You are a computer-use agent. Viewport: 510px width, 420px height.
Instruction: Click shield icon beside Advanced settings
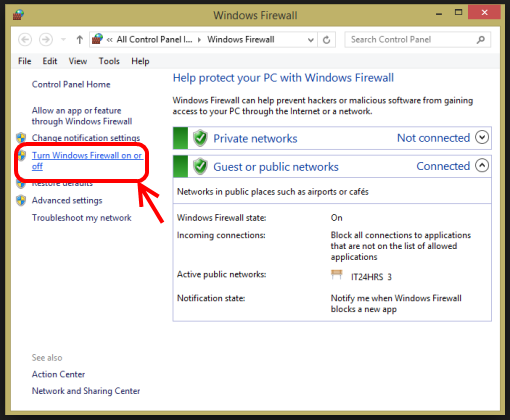click(21, 200)
